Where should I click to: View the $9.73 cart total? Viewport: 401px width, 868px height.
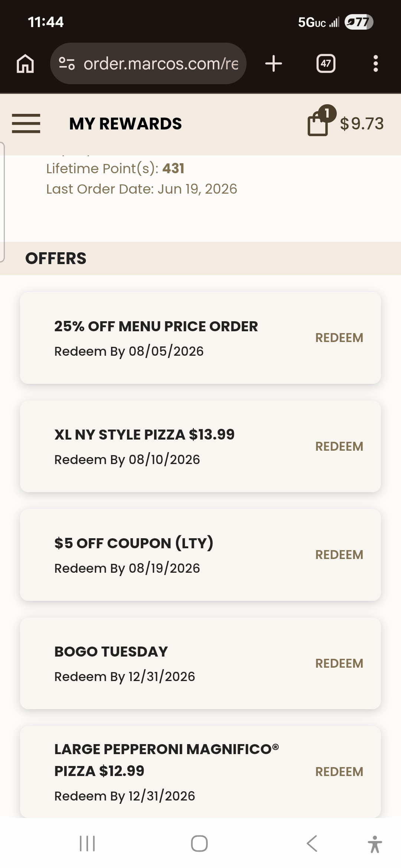(362, 124)
